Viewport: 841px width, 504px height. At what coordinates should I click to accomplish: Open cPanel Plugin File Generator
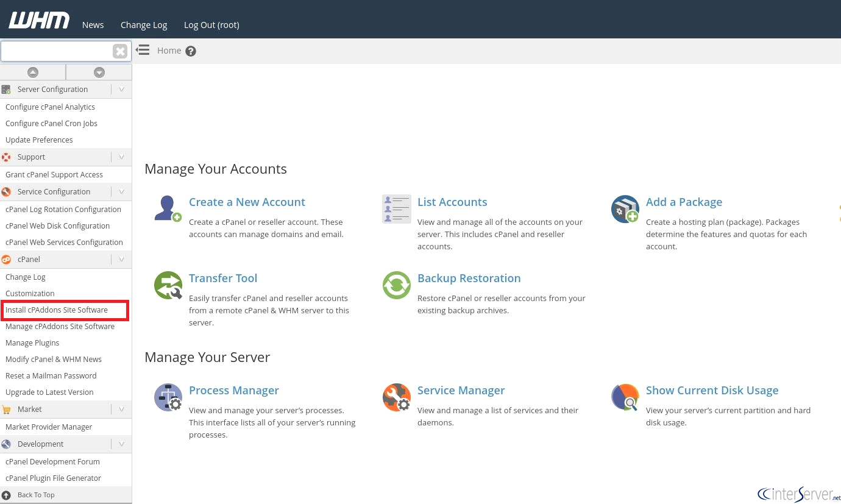click(x=53, y=478)
